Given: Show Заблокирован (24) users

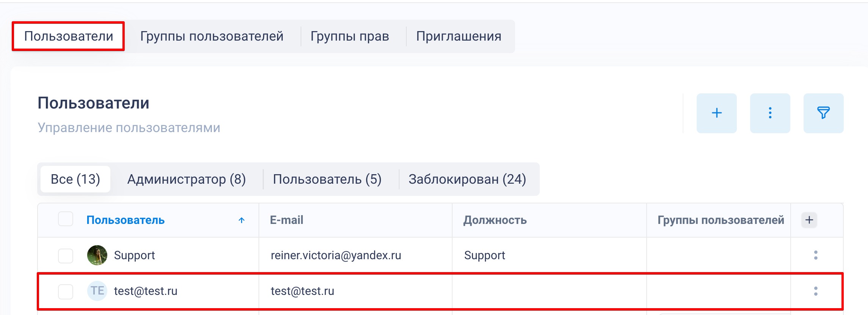Looking at the screenshot, I should [467, 179].
